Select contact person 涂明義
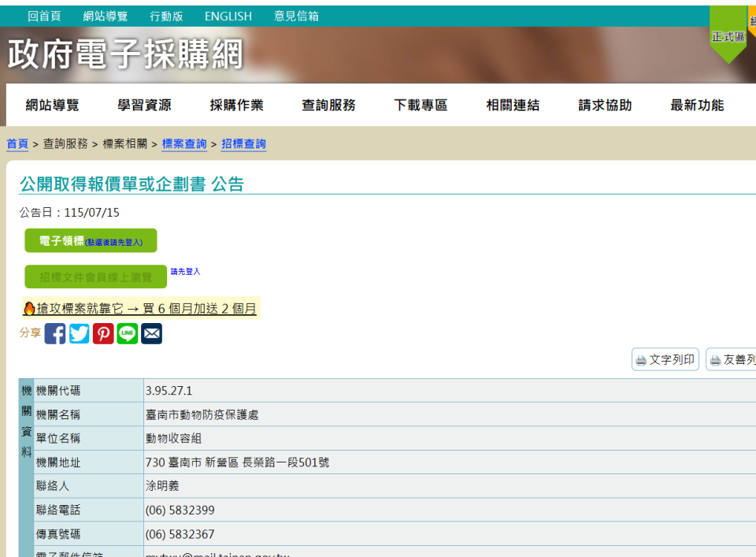The height and width of the screenshot is (557, 756). 162,486
